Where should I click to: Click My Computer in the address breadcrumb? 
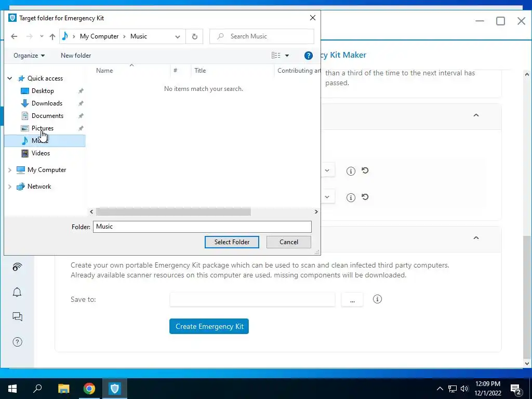coord(99,36)
